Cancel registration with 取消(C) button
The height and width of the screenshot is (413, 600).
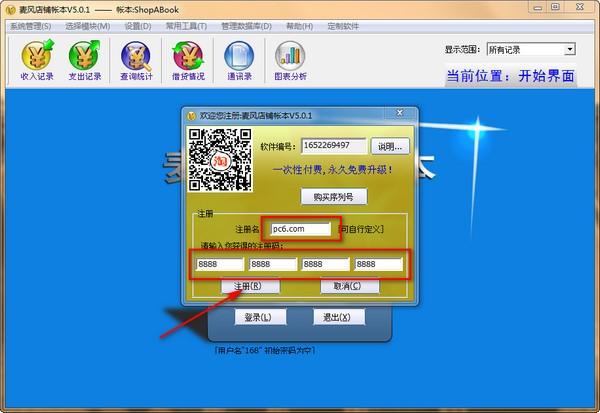349,286
